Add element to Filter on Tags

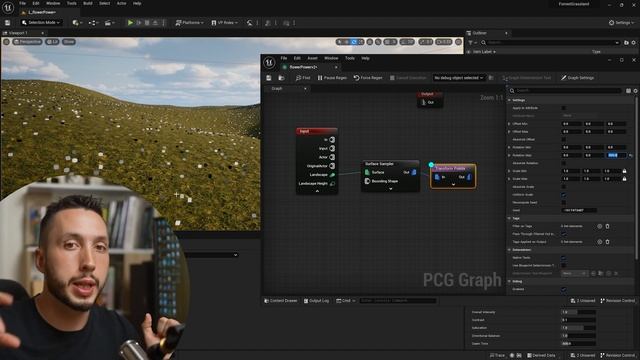point(600,226)
